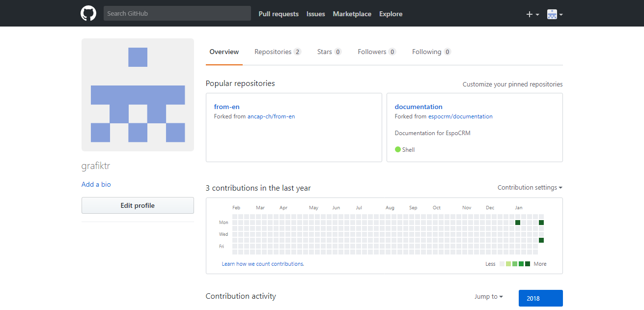Open the Issues page
The height and width of the screenshot is (310, 644).
[x=316, y=14]
